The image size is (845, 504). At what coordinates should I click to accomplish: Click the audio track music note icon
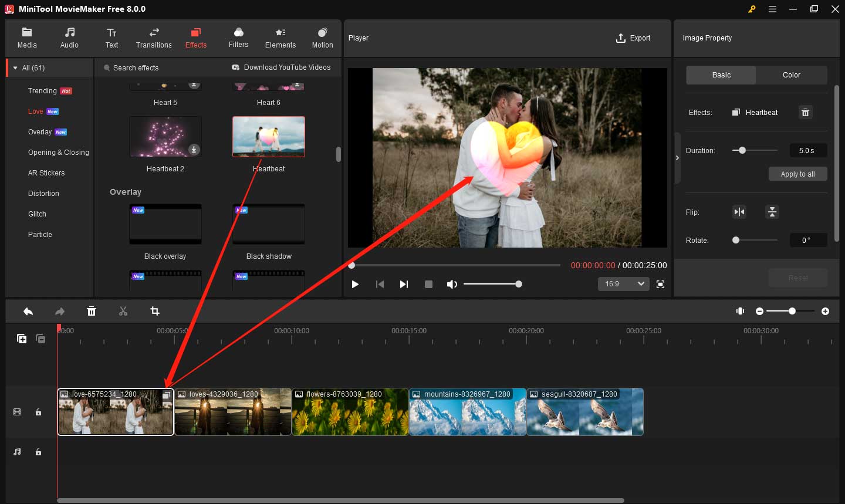[17, 452]
